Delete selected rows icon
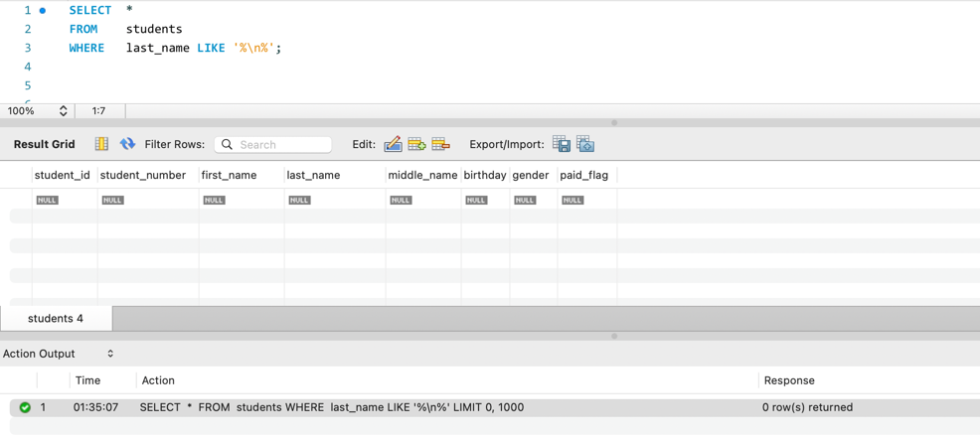Image resolution: width=980 pixels, height=442 pixels. (x=441, y=144)
